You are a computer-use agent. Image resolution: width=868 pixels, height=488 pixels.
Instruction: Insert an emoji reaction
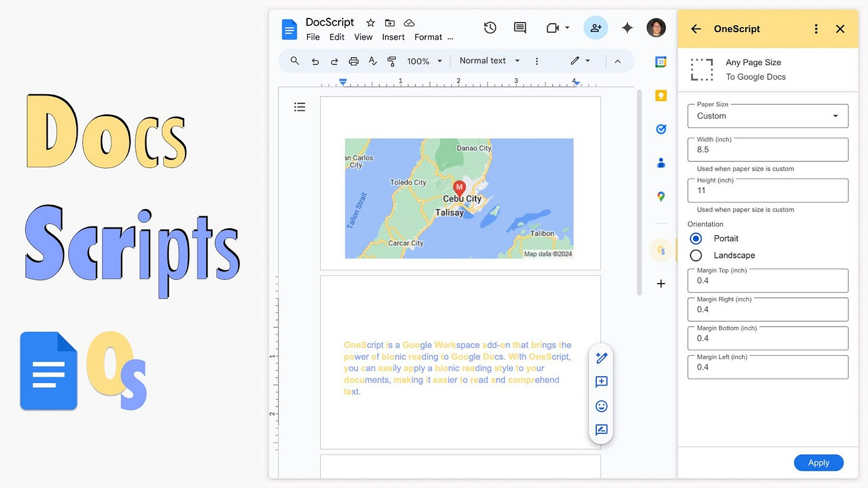601,406
